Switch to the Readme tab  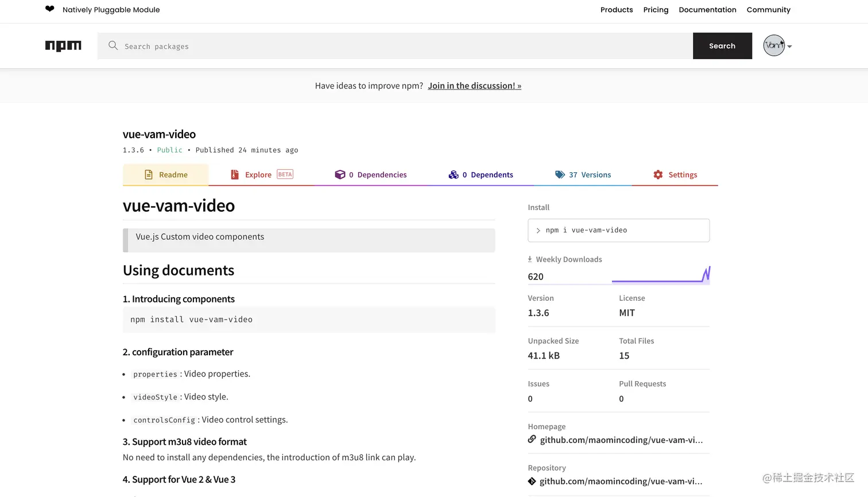[x=166, y=174]
